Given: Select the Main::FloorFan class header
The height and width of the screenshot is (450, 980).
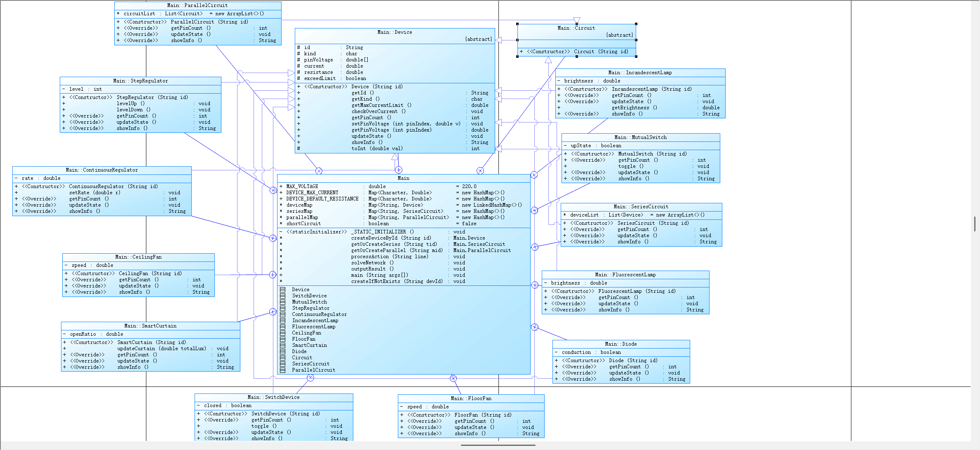Looking at the screenshot, I should click(471, 398).
